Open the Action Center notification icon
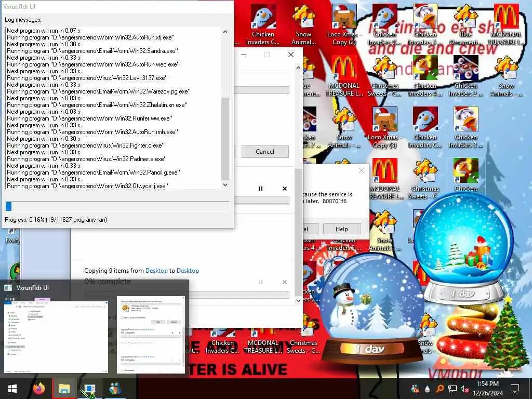Viewport: 532px width, 399px height. click(x=515, y=389)
